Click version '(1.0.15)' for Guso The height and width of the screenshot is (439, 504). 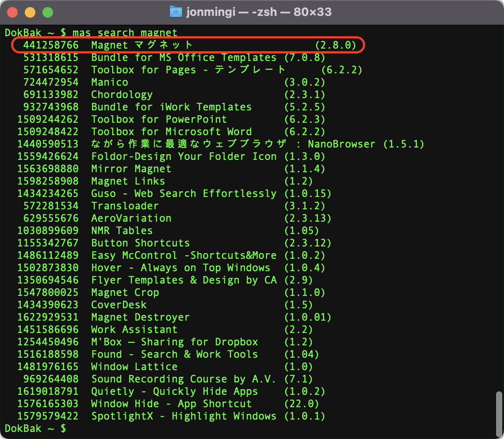308,193
